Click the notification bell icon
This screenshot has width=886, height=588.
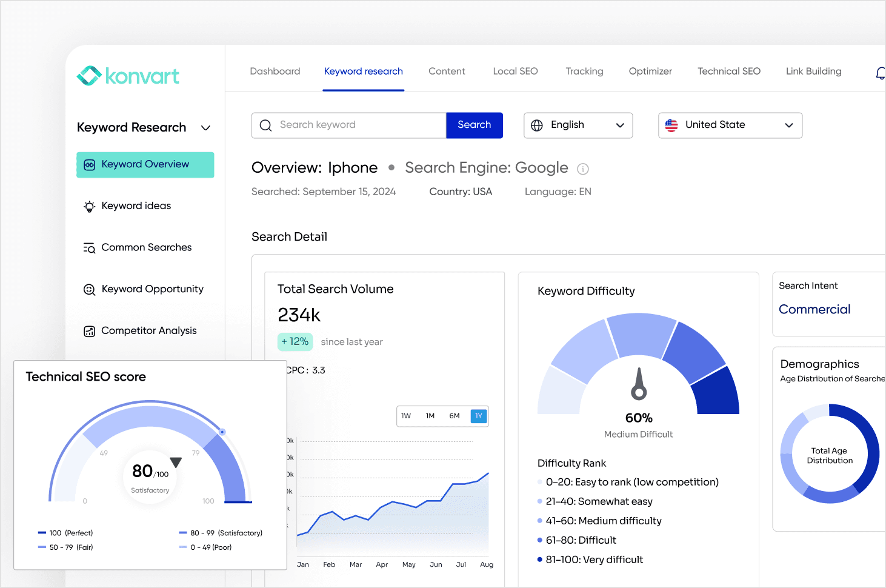coord(880,73)
